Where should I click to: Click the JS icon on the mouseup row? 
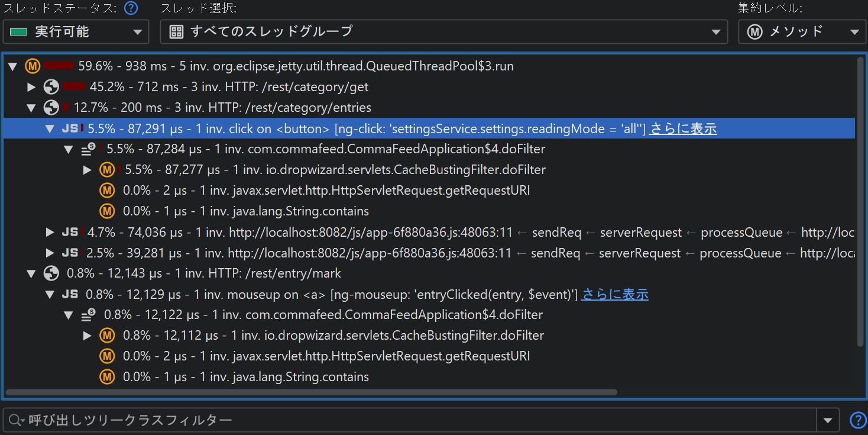click(70, 294)
